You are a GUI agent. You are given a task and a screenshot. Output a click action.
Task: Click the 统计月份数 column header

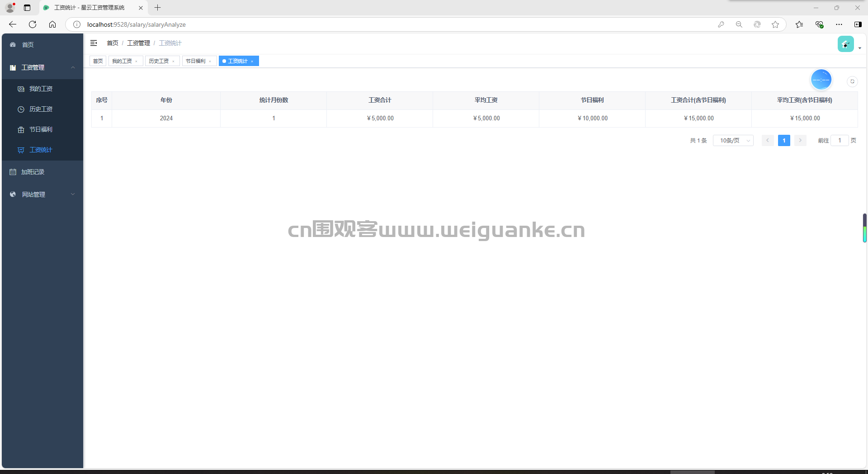[274, 100]
